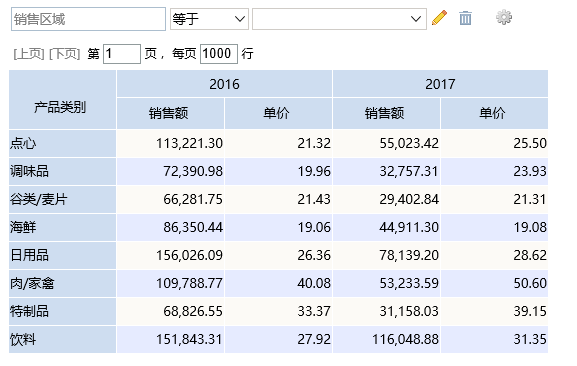
Task: Click the 2017 单价 value 50.60
Action: pyautogui.click(x=530, y=283)
